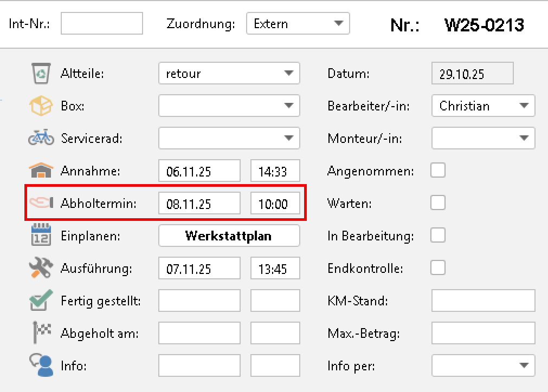This screenshot has width=548, height=392.
Task: Click the Ausführung tools icon
Action: pyautogui.click(x=41, y=269)
